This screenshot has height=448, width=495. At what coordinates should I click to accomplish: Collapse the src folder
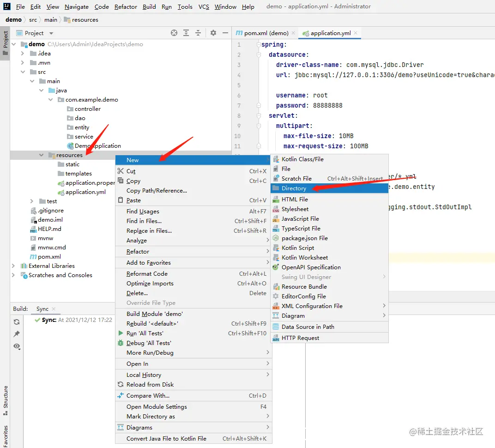tap(23, 72)
